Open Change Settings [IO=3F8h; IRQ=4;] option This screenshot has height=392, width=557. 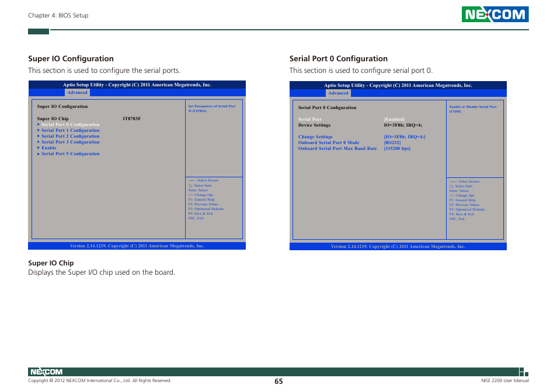pos(405,137)
